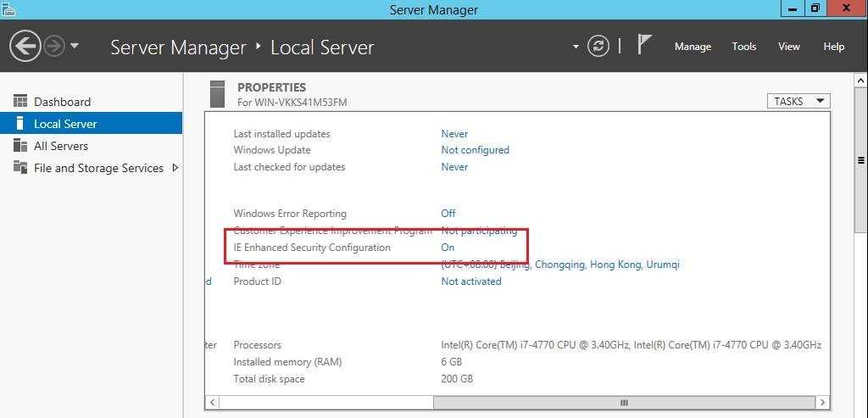The width and height of the screenshot is (868, 418).
Task: Go back with the back arrow button
Action: click(25, 46)
